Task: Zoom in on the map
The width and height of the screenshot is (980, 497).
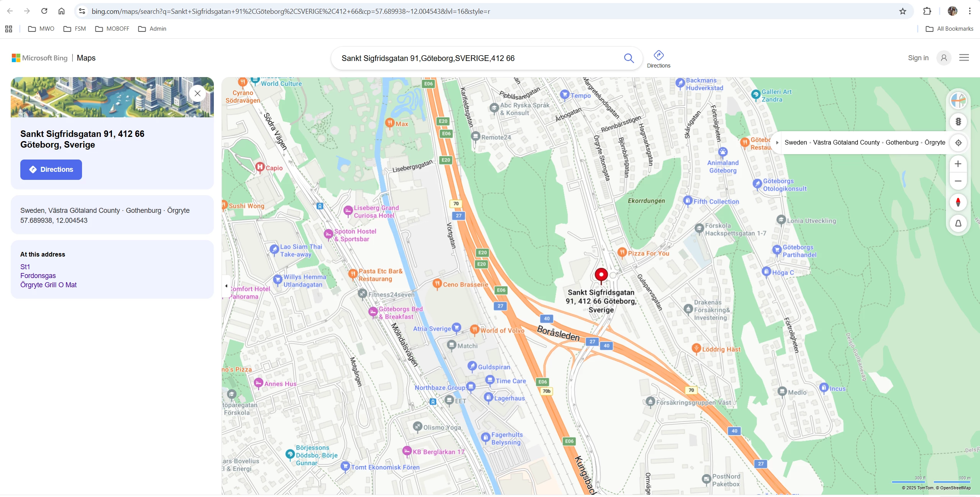Action: [x=958, y=164]
